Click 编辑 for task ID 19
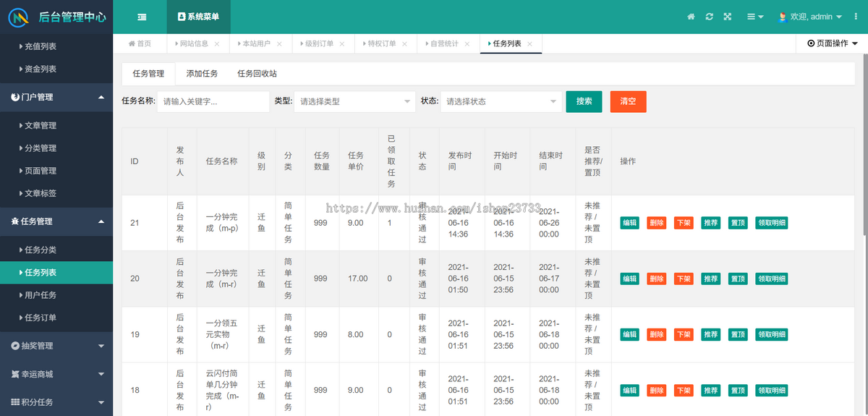Screen dimensions: 868x416 tap(630, 334)
